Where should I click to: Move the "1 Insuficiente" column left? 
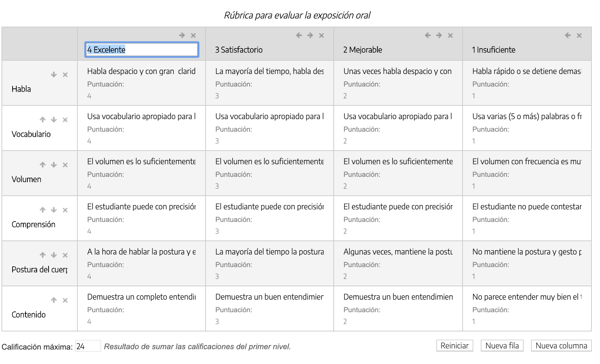tap(567, 36)
